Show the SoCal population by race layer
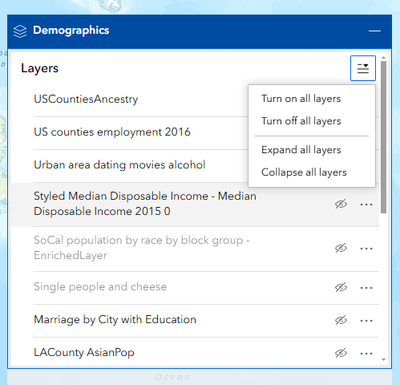 [341, 248]
